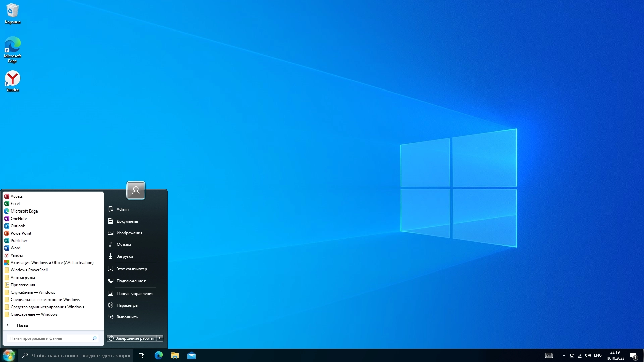644x362 pixels.
Task: Open the volume control in the tray
Action: pyautogui.click(x=588, y=355)
